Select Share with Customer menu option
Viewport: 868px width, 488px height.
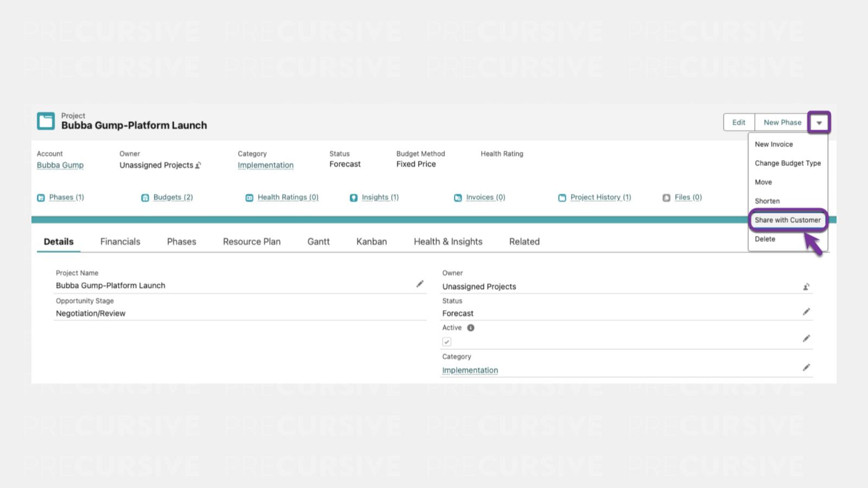[787, 220]
